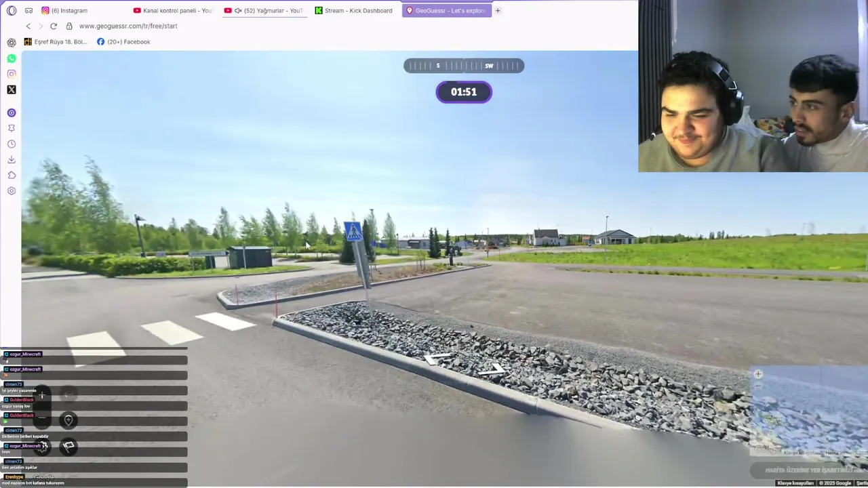Click the compass heading bar

(x=464, y=66)
